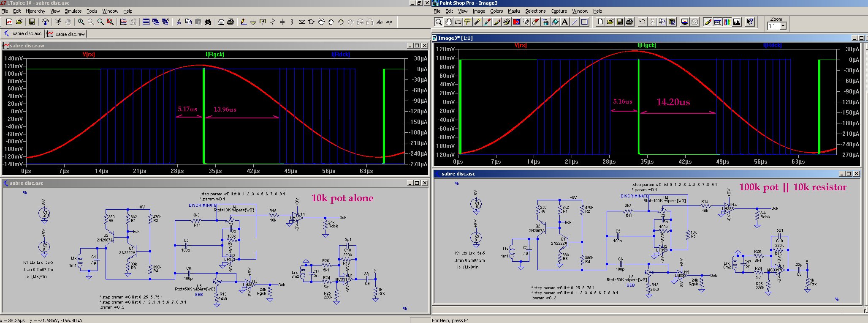The width and height of the screenshot is (868, 323).
Task: Open the Simulate menu in LTspice
Action: (73, 11)
